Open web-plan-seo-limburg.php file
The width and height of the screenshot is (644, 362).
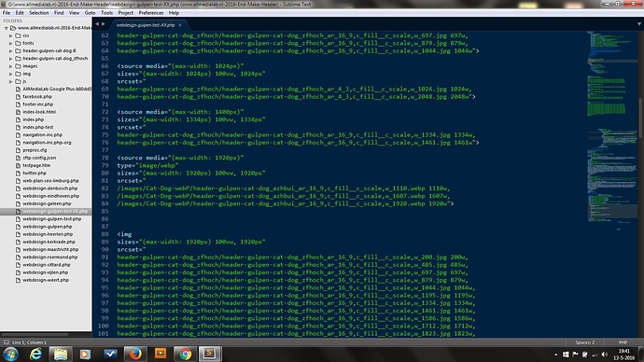pos(50,181)
